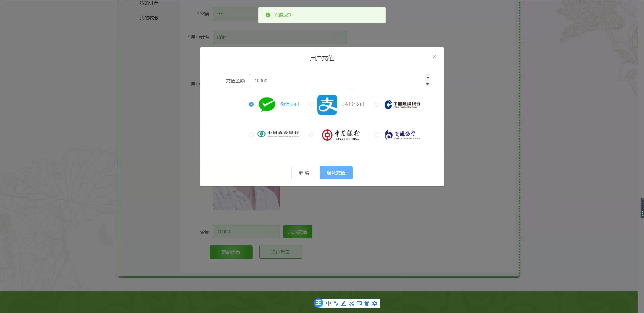This screenshot has height=313, width=644.
Task: Click the IME 王 logo icon
Action: click(318, 303)
